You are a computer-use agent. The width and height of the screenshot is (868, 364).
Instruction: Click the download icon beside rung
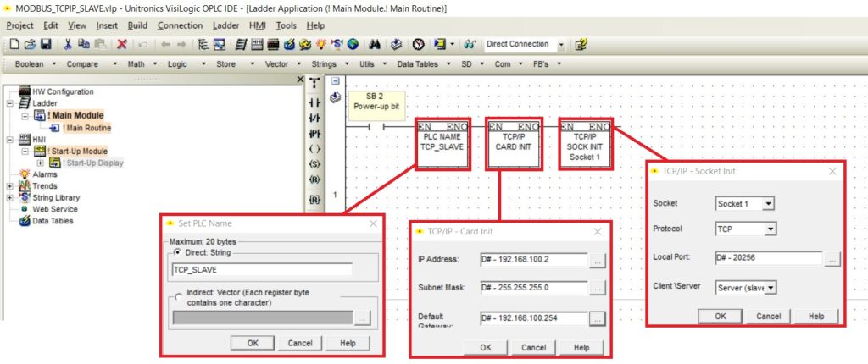tap(335, 97)
